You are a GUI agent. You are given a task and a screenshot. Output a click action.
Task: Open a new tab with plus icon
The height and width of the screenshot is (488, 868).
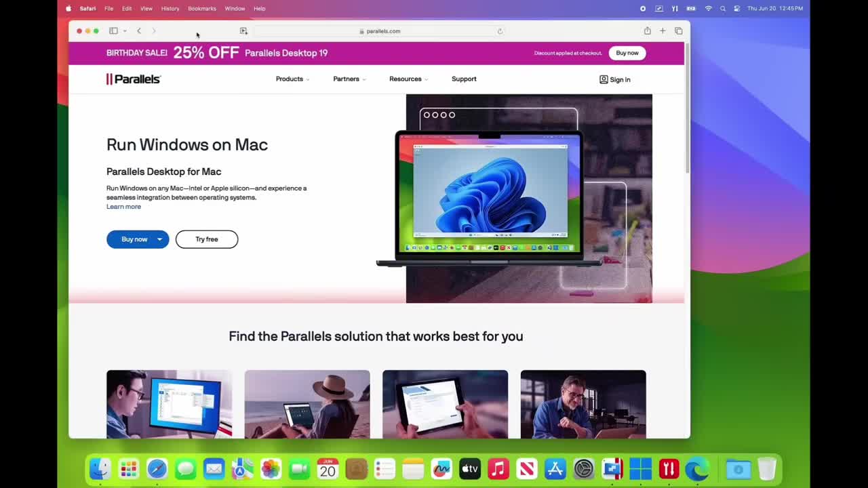click(663, 31)
